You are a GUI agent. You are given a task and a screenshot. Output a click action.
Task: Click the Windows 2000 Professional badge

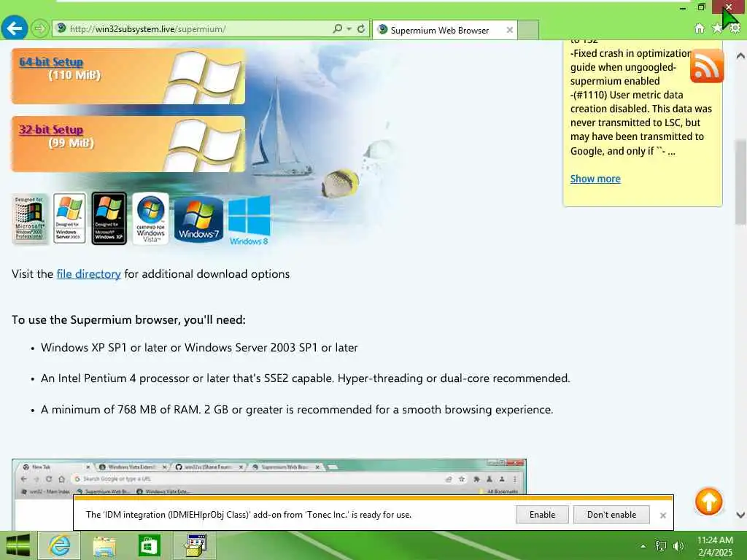[x=29, y=219]
